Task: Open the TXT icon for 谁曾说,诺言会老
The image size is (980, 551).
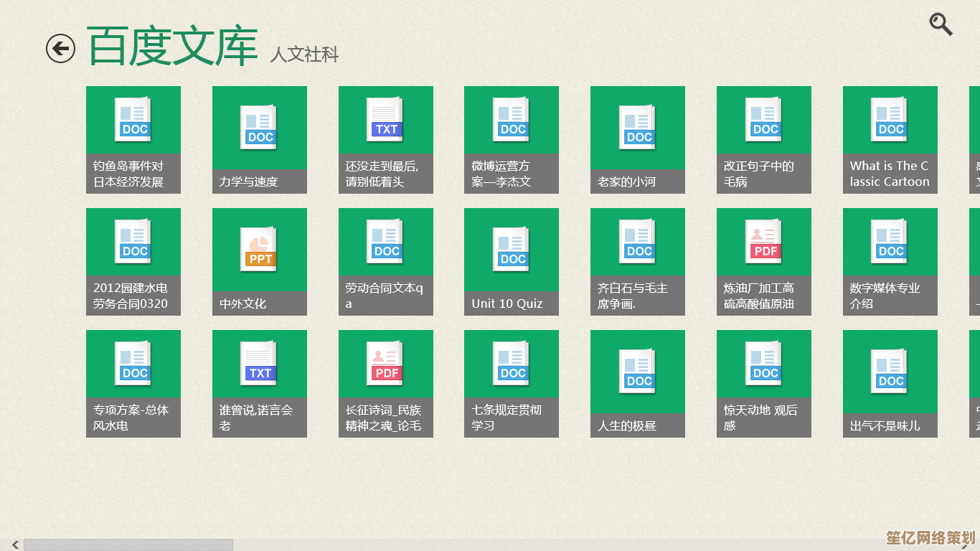Action: pos(260,363)
